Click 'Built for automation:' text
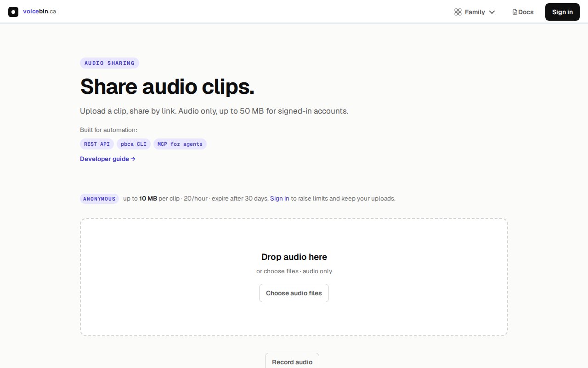Viewport: 588px width, 368px height. tap(108, 130)
